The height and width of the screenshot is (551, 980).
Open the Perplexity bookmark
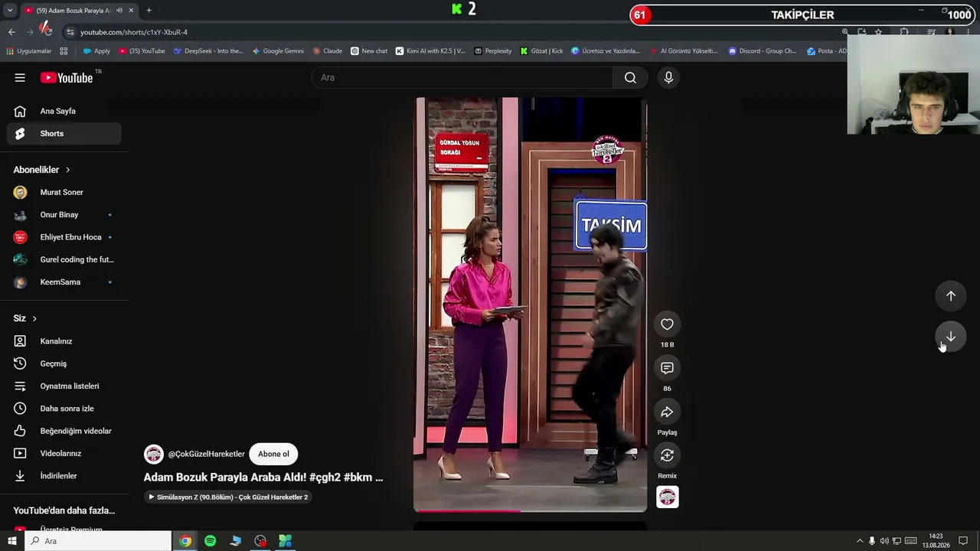point(493,51)
